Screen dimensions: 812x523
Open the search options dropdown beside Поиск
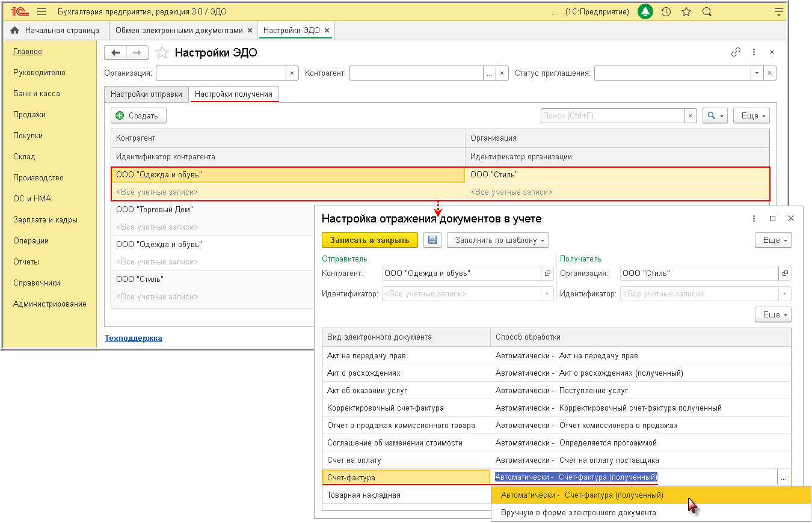715,115
